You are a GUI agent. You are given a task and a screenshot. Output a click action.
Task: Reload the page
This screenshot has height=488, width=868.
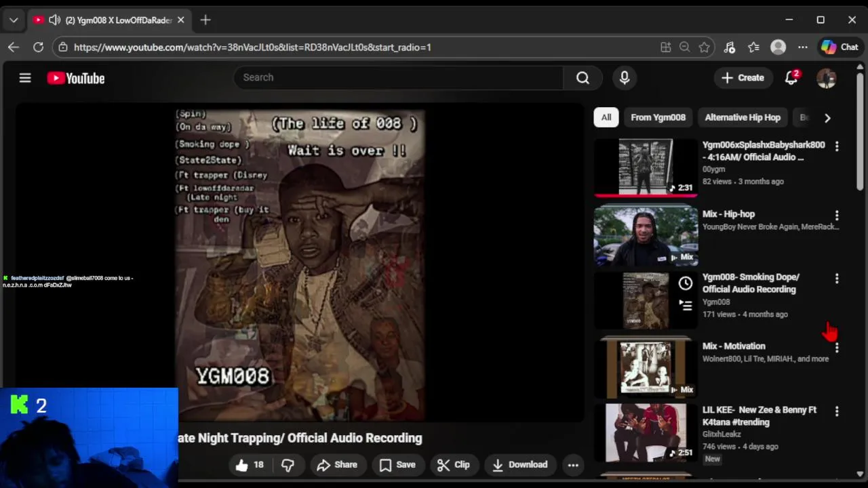[39, 47]
